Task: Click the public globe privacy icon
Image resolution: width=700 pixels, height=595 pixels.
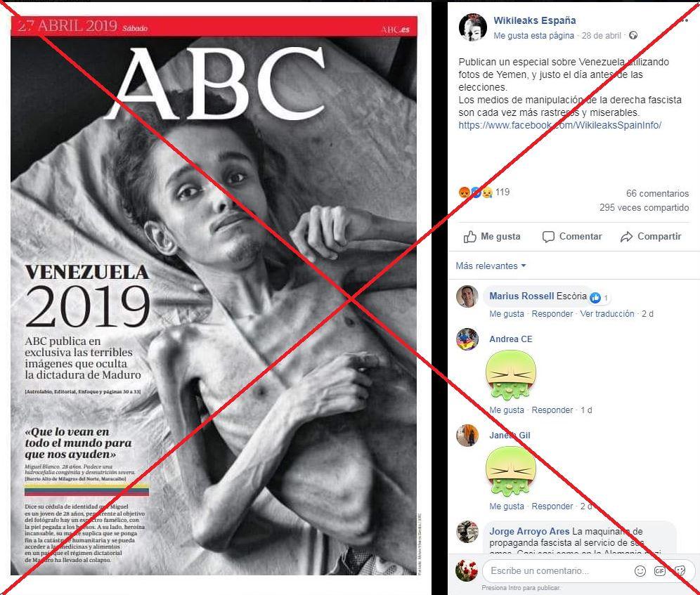Action: (x=633, y=35)
